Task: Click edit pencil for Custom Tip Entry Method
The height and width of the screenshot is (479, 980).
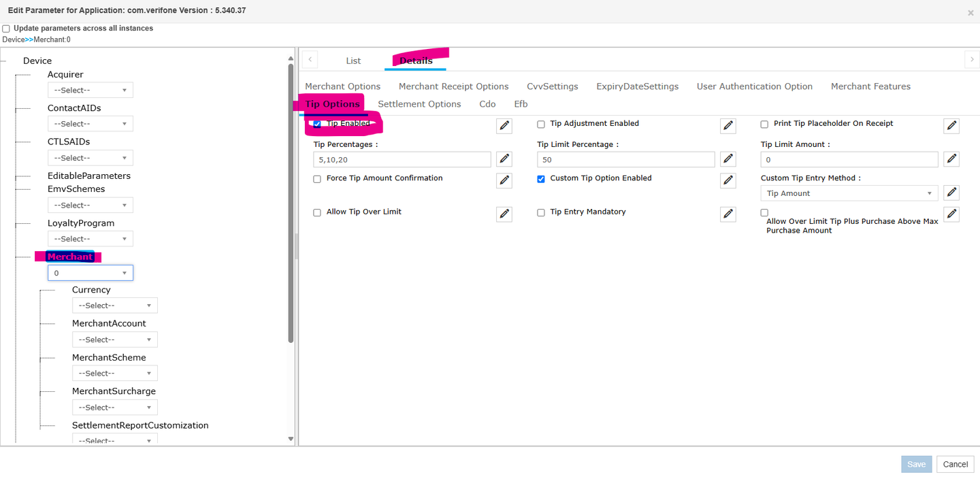Action: coord(951,193)
